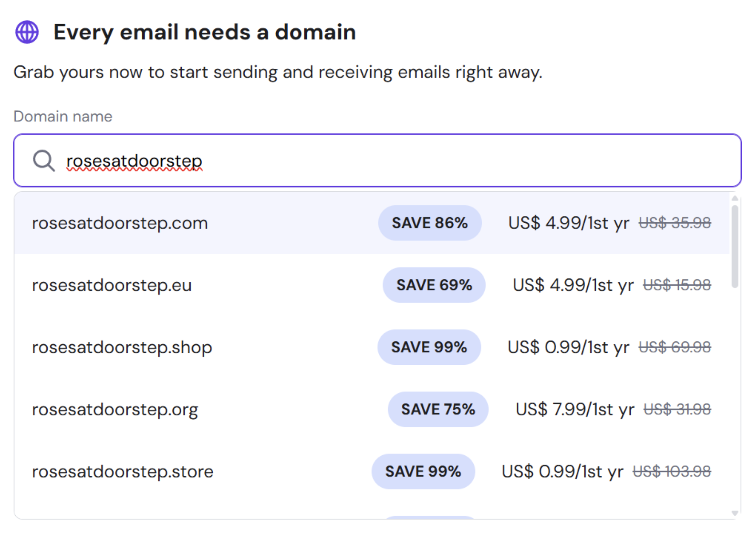
Task: Click the SAVE 75% badge
Action: pos(438,410)
